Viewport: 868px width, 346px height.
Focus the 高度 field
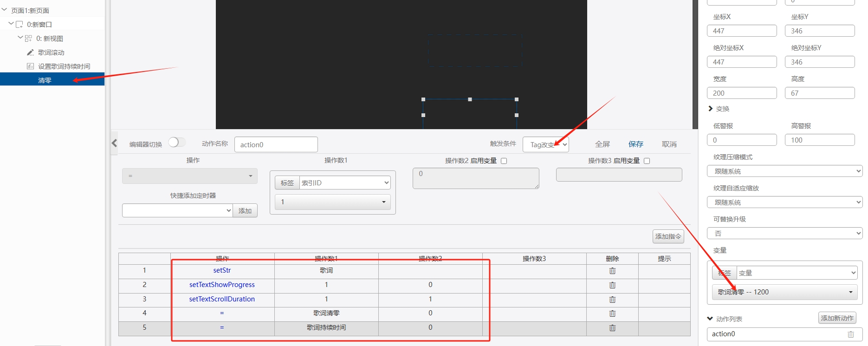(x=820, y=93)
